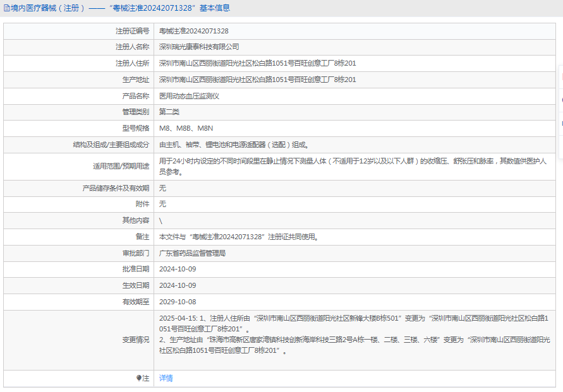Viewport: 563px width, 392px height.
Task: Click the structure composition text 由主机、袖带
Action: (234, 145)
